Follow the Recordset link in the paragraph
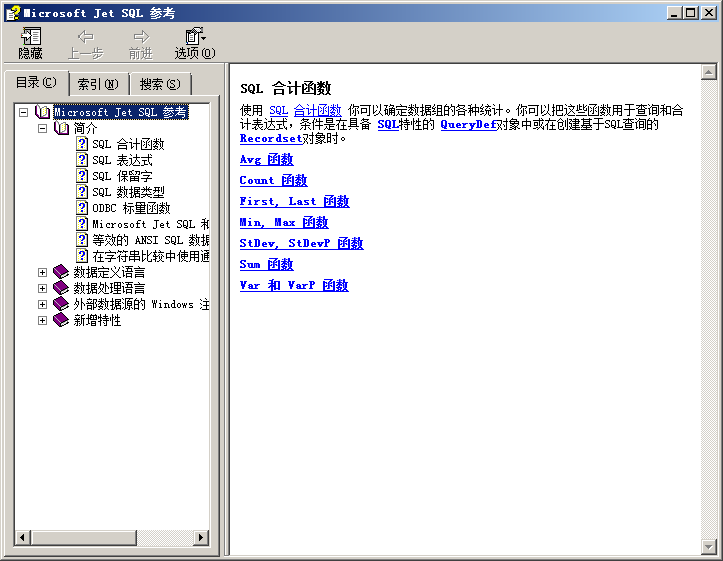The height and width of the screenshot is (561, 723). [x=271, y=138]
